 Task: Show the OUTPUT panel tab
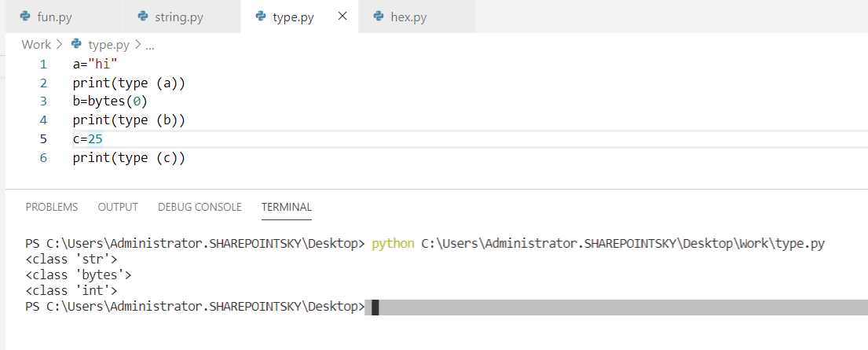pyautogui.click(x=118, y=207)
